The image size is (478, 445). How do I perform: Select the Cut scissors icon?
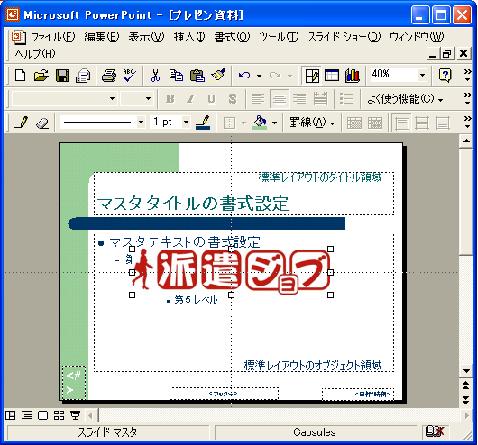155,76
